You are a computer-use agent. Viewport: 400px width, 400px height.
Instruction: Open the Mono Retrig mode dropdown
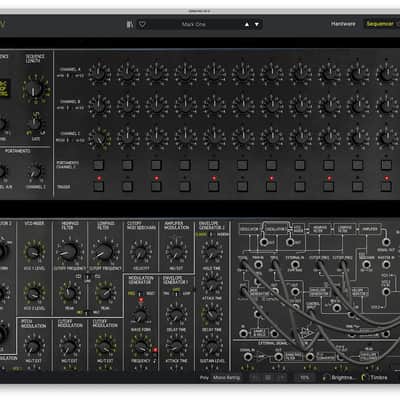(x=226, y=378)
